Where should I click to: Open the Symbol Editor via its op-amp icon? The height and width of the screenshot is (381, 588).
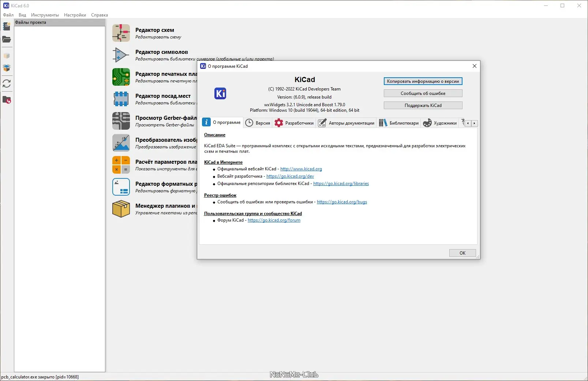[121, 55]
